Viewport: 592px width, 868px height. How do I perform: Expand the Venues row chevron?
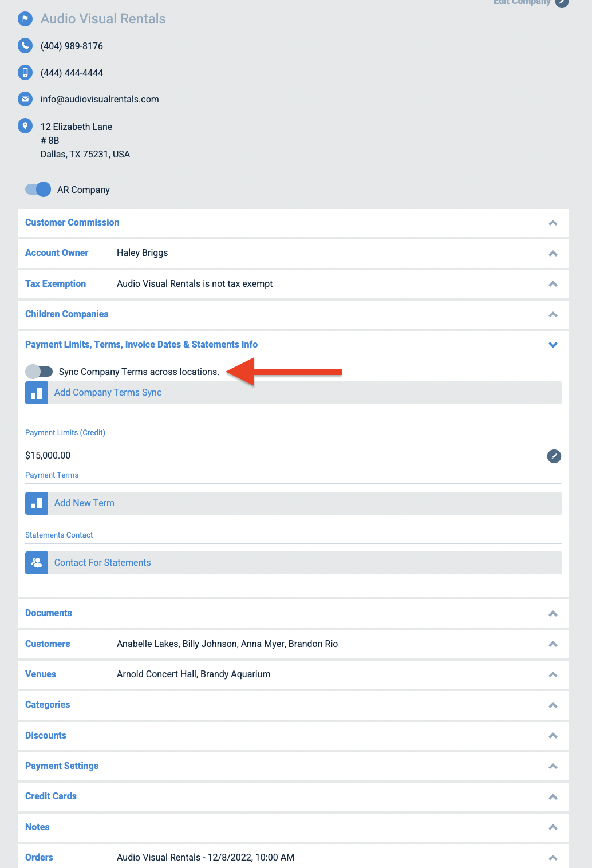pyautogui.click(x=553, y=674)
